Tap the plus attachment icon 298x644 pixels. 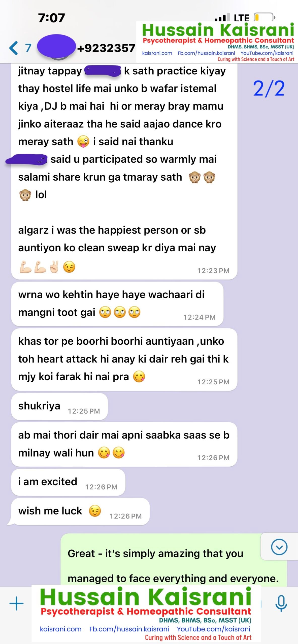point(16,603)
